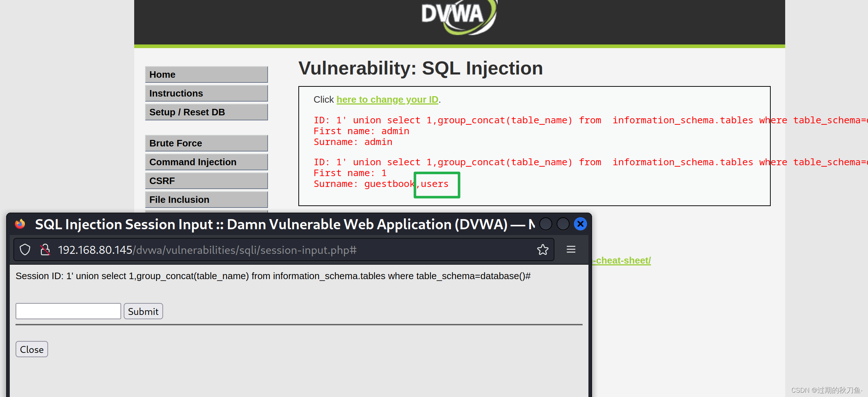The image size is (868, 397).
Task: Click the Firefox icon in popup title bar
Action: click(x=20, y=224)
